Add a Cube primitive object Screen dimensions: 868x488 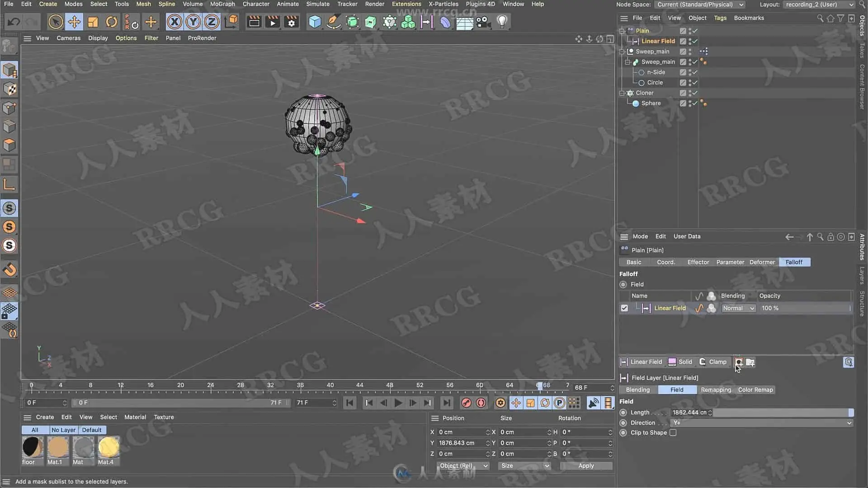click(315, 22)
